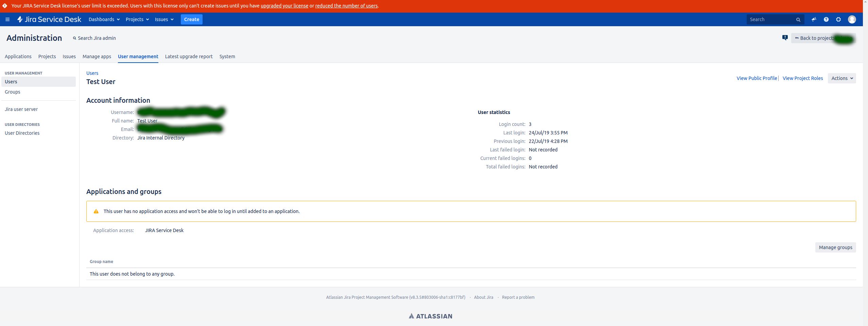The width and height of the screenshot is (868, 326).
Task: Open the Latest upgrade report tab
Action: tap(189, 56)
